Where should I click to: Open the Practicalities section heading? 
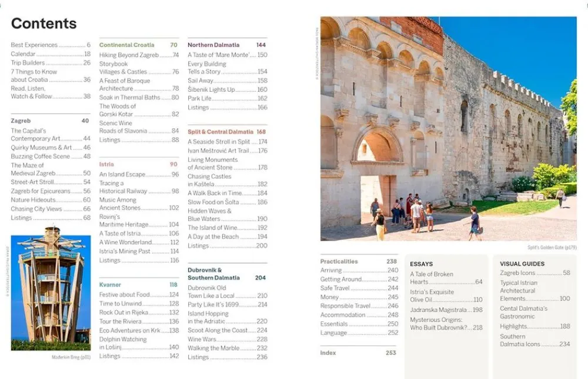pyautogui.click(x=339, y=261)
